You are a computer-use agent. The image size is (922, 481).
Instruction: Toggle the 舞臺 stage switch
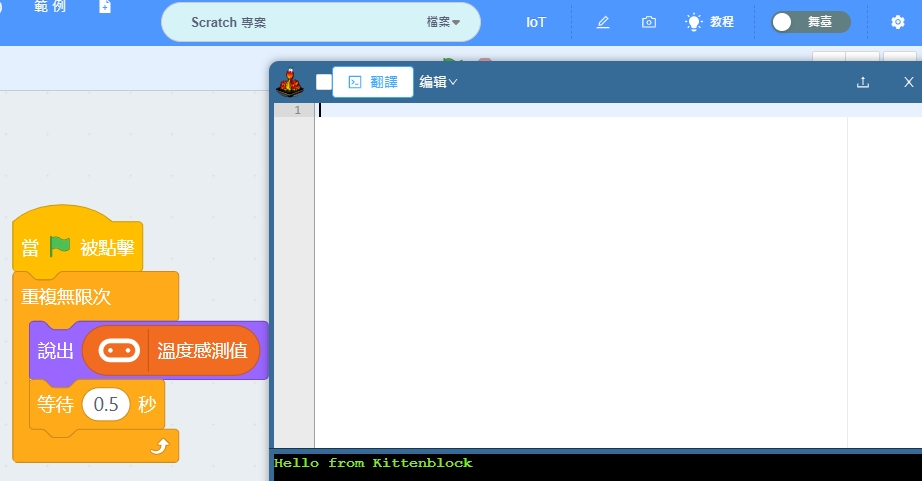pyautogui.click(x=810, y=22)
